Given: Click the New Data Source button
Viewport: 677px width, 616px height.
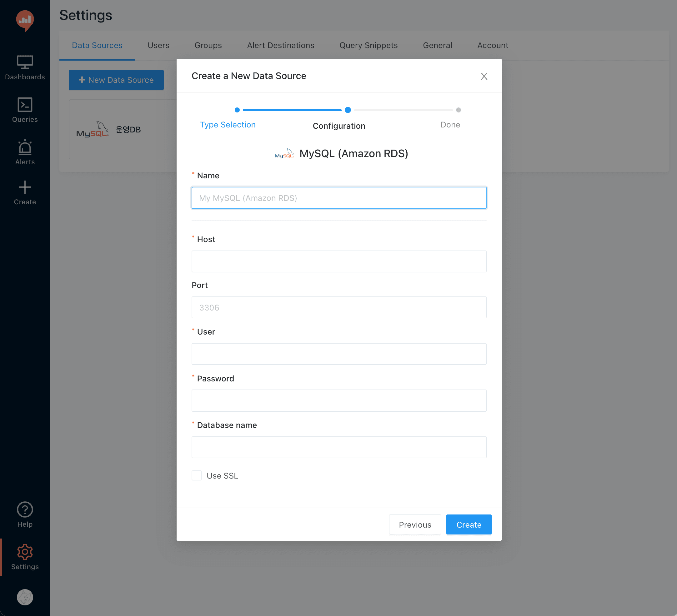Looking at the screenshot, I should (116, 80).
